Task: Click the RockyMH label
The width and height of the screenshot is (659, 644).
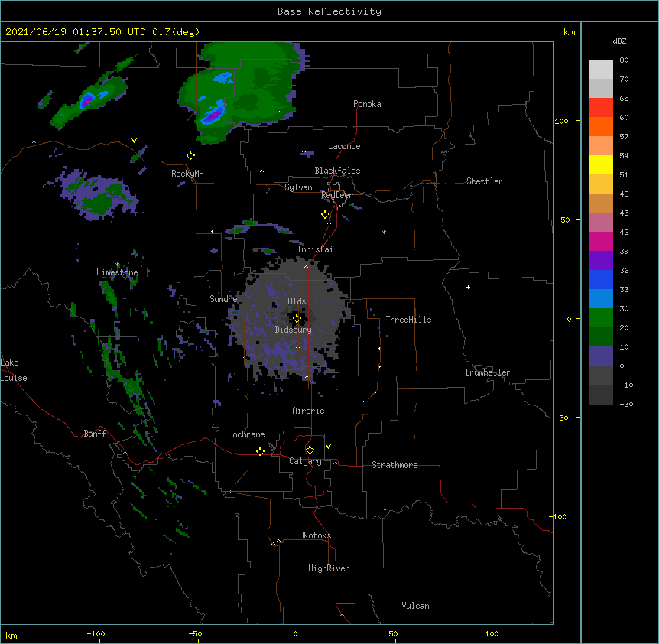Action: tap(187, 174)
